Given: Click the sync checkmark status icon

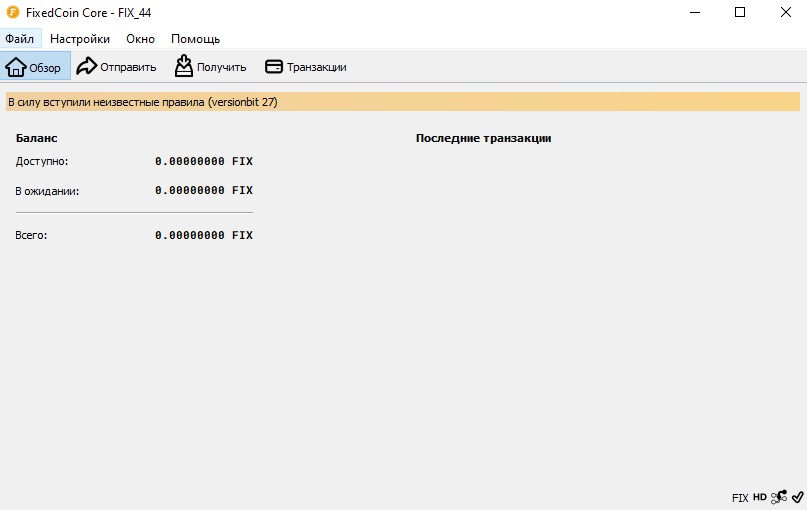Looking at the screenshot, I should 798,497.
